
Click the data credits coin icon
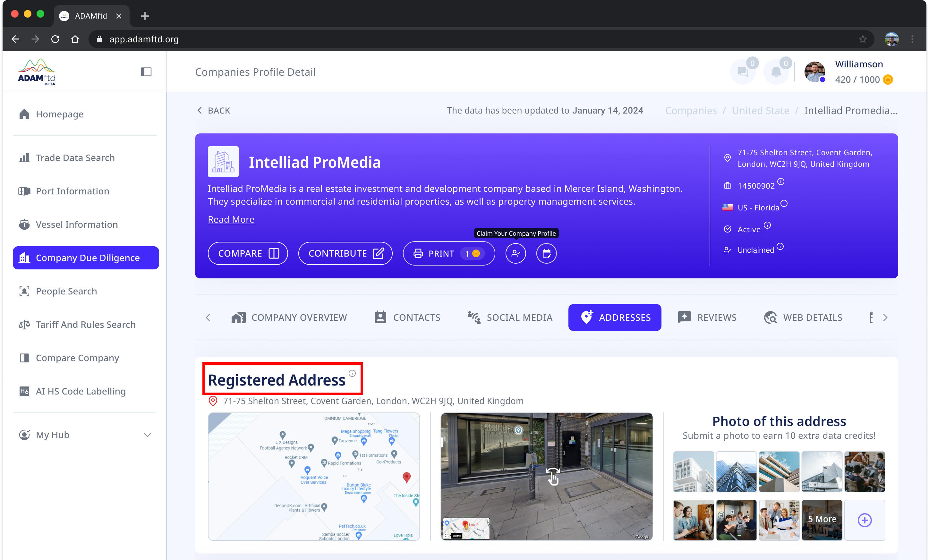tap(888, 80)
